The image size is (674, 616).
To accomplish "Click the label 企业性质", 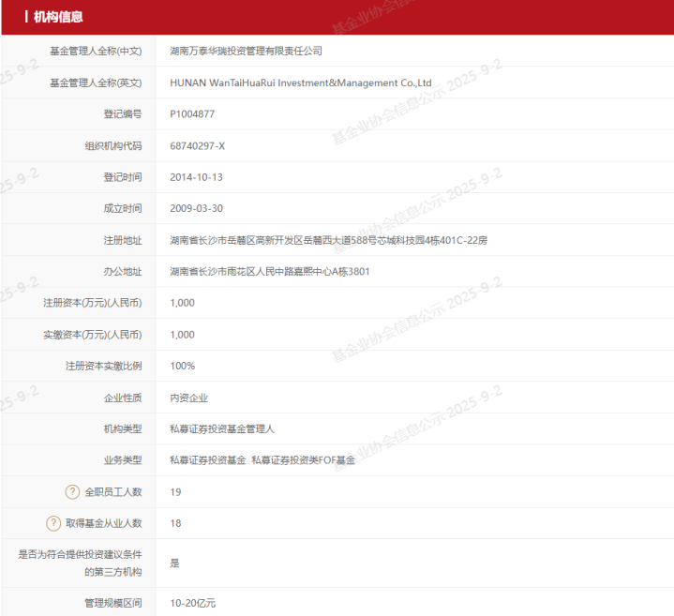I will point(123,398).
